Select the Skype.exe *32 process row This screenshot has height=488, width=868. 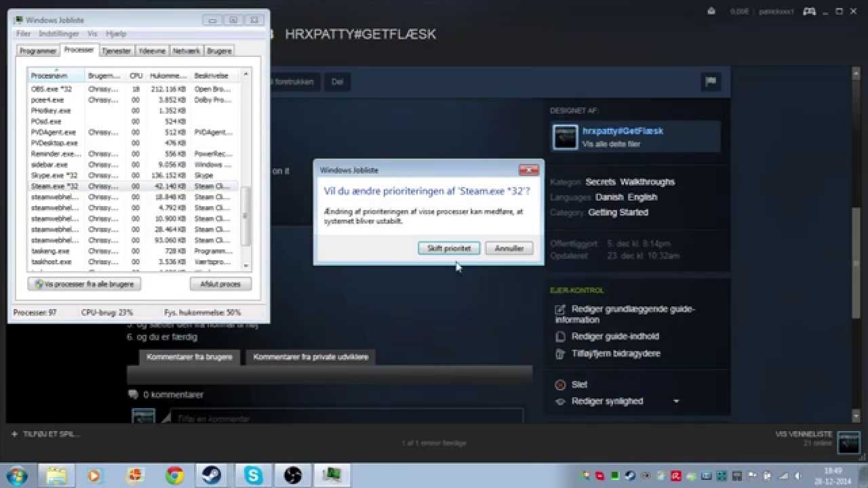[x=134, y=176]
